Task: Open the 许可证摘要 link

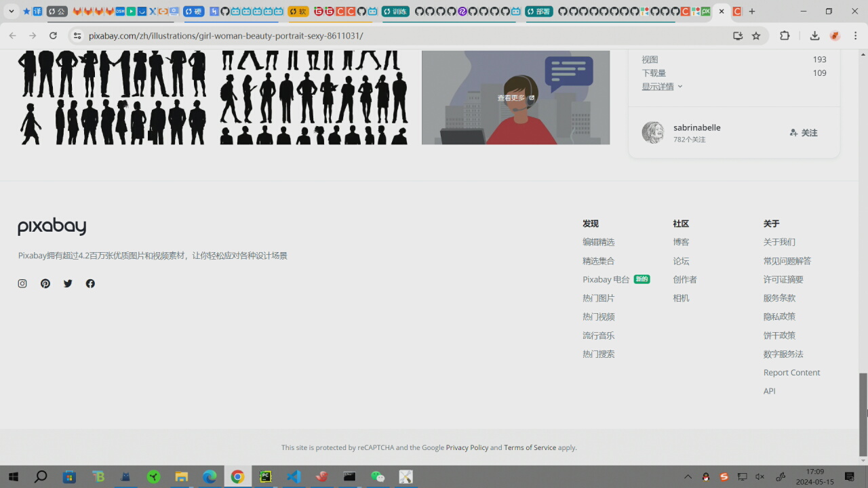Action: [x=783, y=279]
